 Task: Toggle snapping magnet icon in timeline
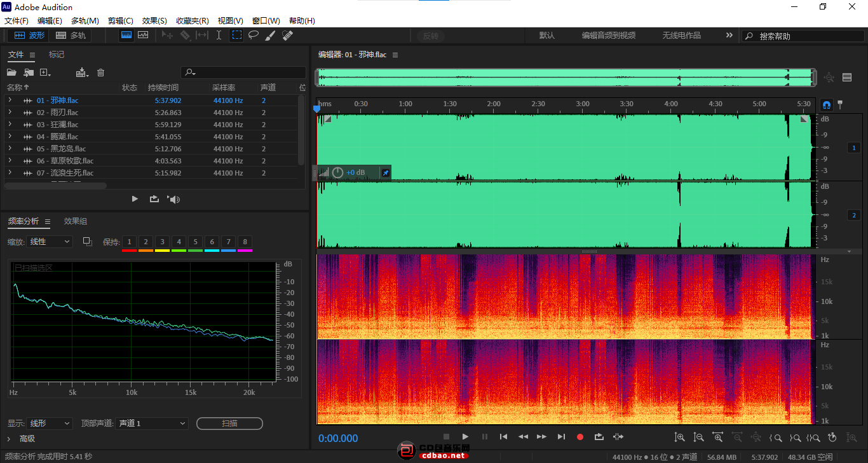(827, 104)
